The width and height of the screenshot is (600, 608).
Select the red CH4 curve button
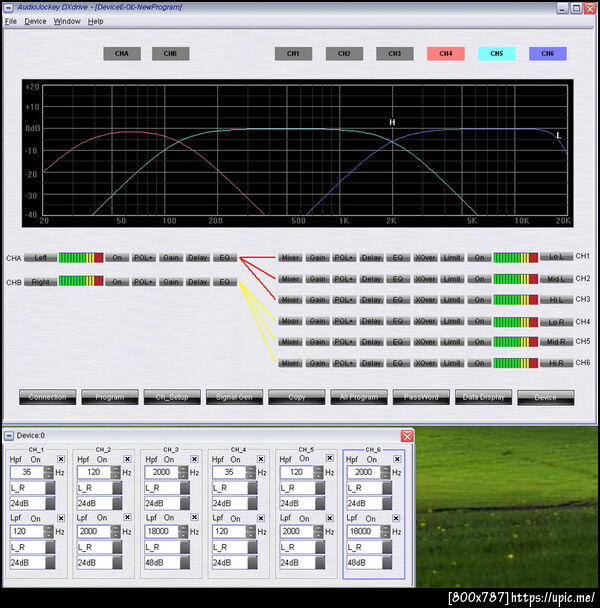445,53
